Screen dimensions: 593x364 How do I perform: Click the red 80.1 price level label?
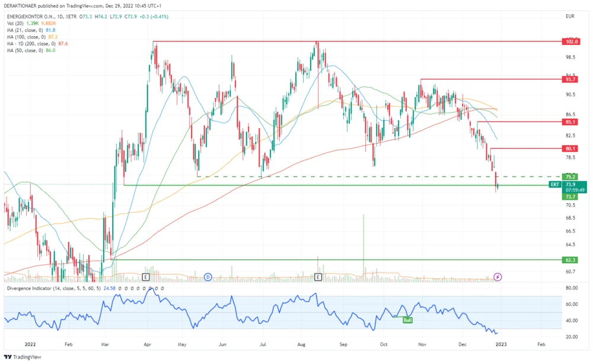coord(571,148)
